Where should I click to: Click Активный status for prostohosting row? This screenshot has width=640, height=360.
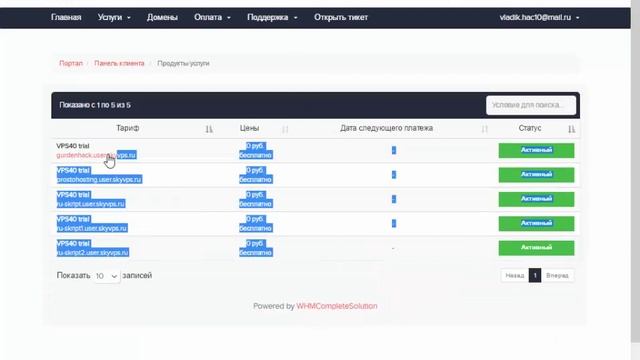click(536, 175)
